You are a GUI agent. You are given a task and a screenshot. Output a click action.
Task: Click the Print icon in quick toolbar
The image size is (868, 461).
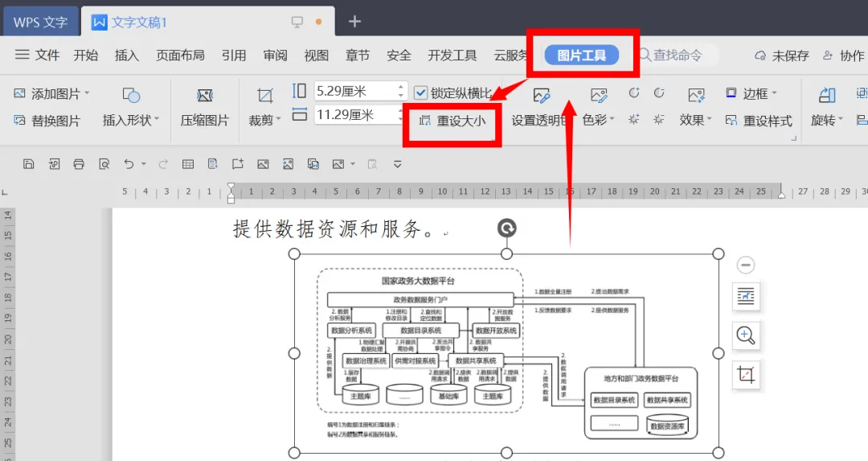[x=79, y=164]
